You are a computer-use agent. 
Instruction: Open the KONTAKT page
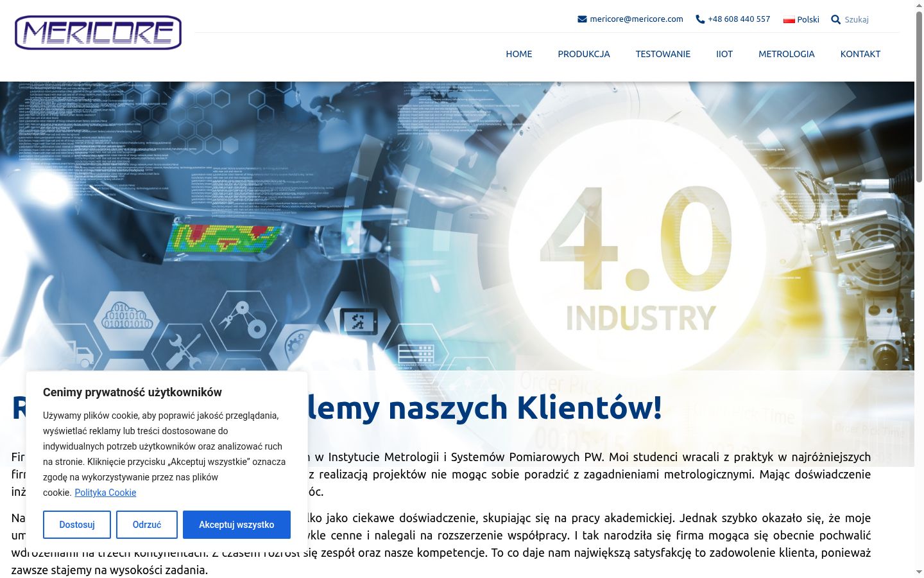(860, 54)
